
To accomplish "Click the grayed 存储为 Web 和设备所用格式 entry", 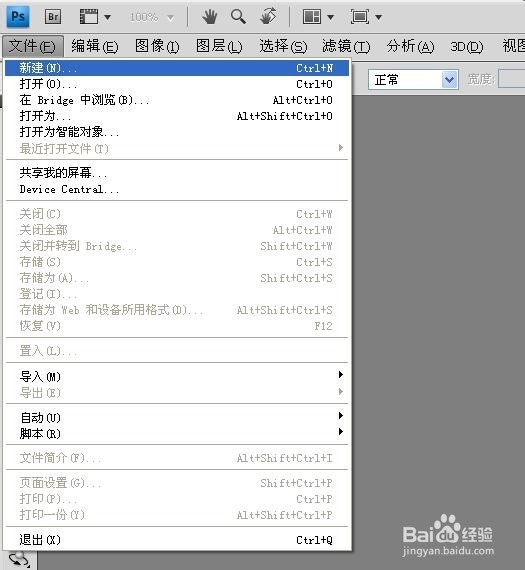I will 177,310.
